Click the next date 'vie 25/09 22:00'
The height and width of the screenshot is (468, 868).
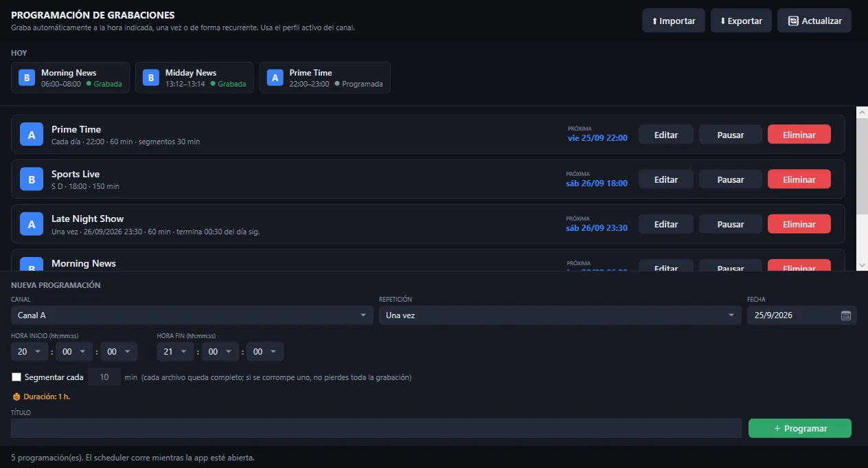point(597,138)
